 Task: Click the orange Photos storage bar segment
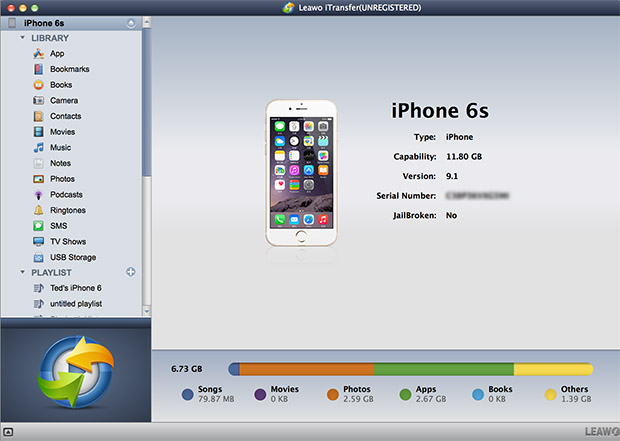pyautogui.click(x=307, y=368)
